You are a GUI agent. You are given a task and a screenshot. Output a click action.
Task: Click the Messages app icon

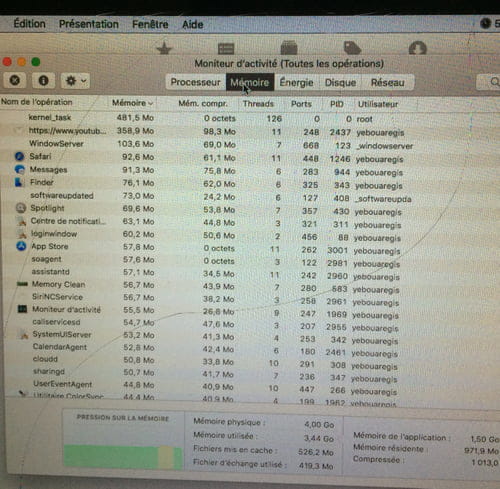(20, 169)
